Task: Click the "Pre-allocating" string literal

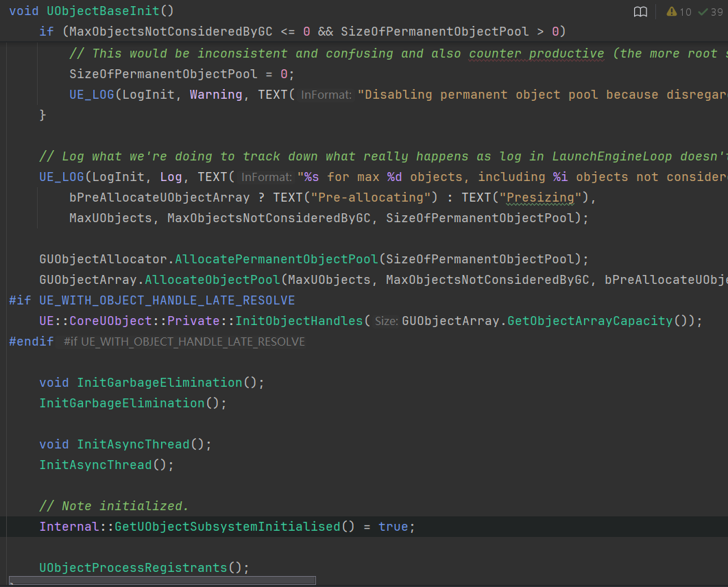Action: 371,197
